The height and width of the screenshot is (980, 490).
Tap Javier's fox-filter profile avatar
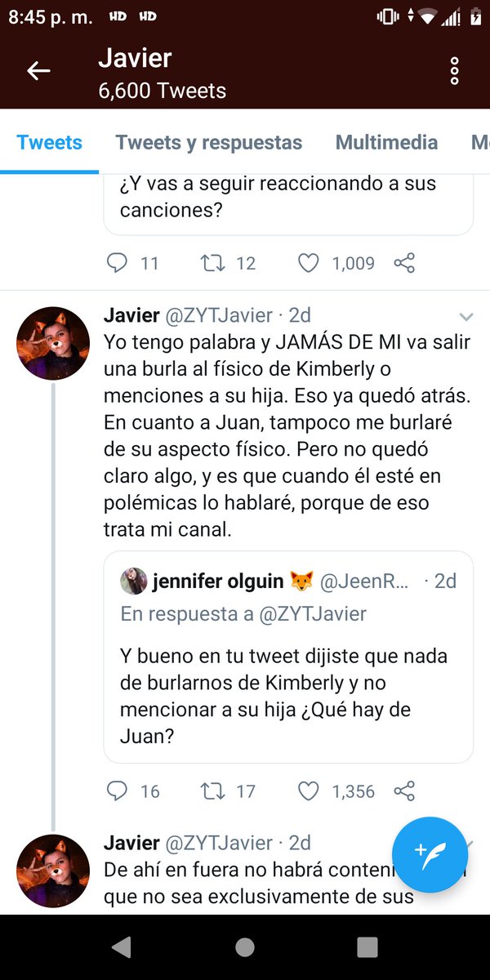pos(53,344)
